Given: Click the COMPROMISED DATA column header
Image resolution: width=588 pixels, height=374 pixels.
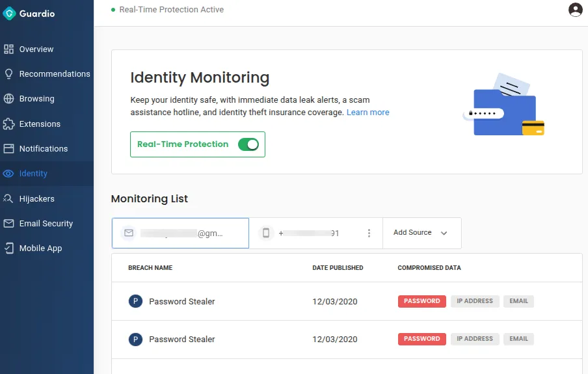Looking at the screenshot, I should (429, 267).
